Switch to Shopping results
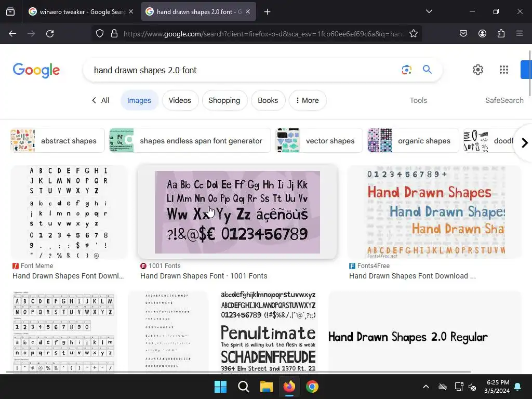The image size is (532, 399). [224, 100]
